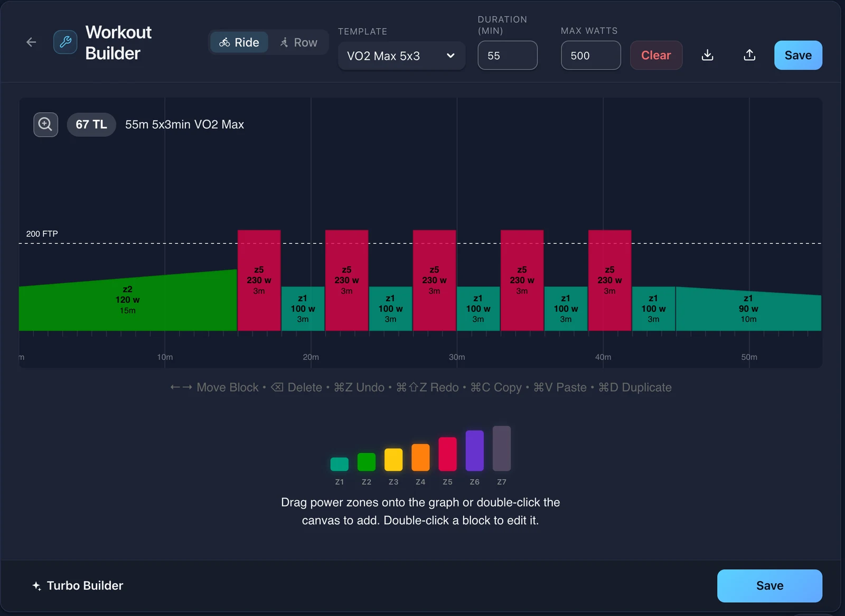The height and width of the screenshot is (616, 845).
Task: Click the wrench Workout Builder icon
Action: point(65,42)
